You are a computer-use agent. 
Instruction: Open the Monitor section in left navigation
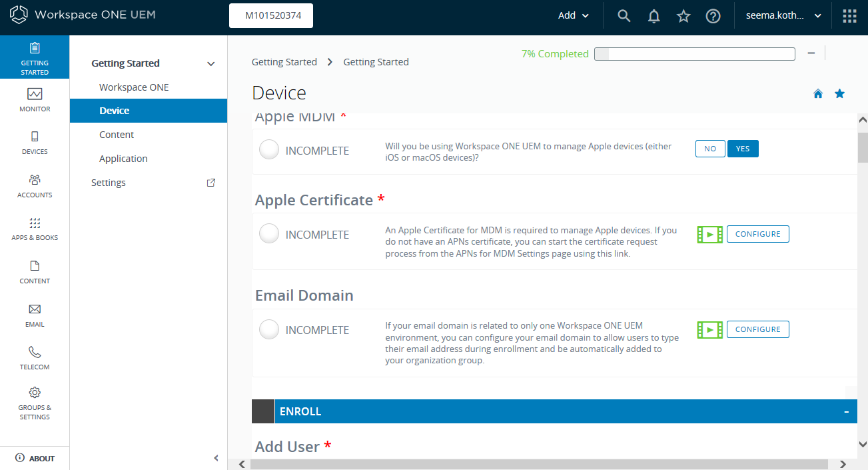[35, 100]
